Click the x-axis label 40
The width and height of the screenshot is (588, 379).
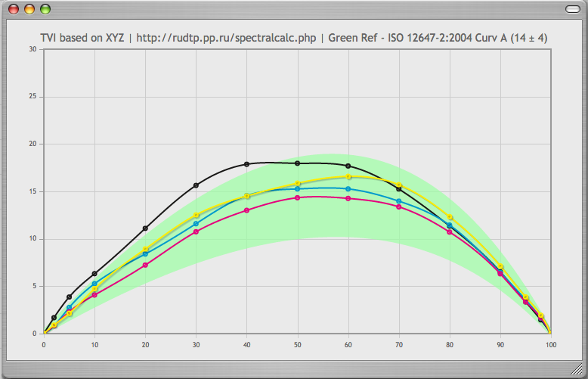tap(246, 345)
